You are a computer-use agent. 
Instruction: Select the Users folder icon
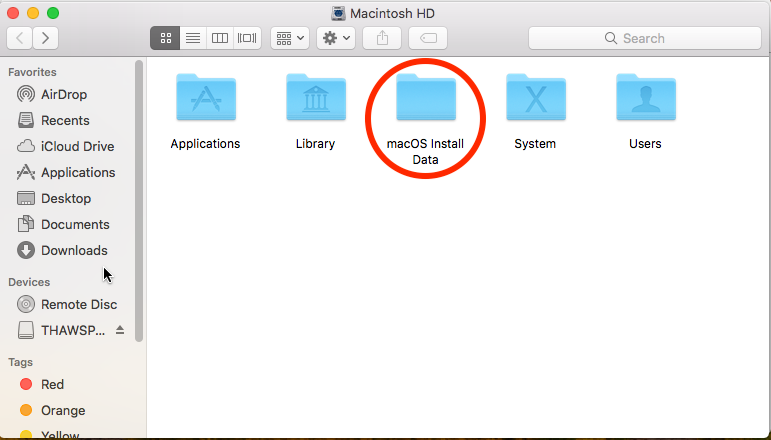(646, 97)
